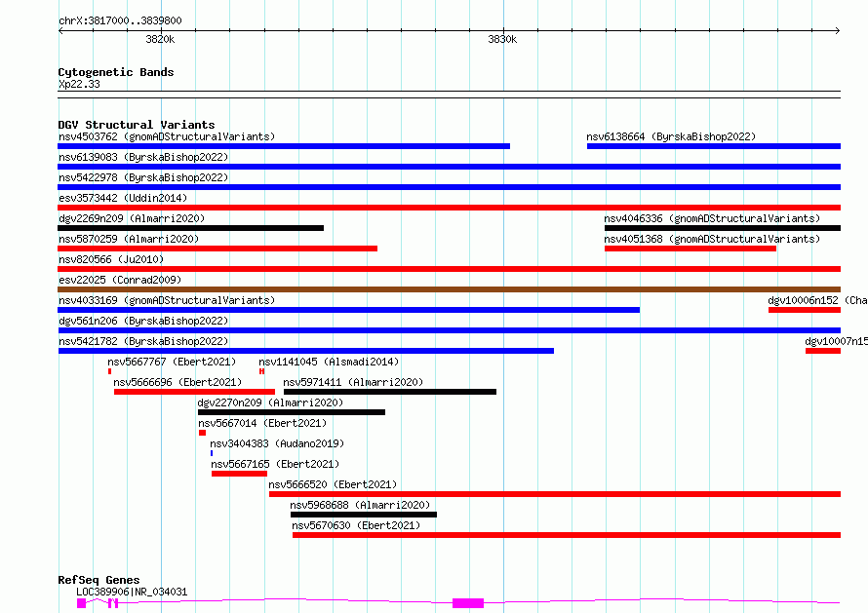
Task: Click the dgv2269n209 Almarri2020 label
Action: (132, 218)
